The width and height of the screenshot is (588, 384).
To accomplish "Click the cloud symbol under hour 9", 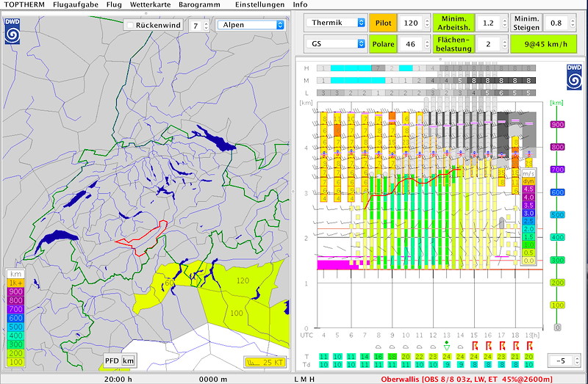I will 392,347.
